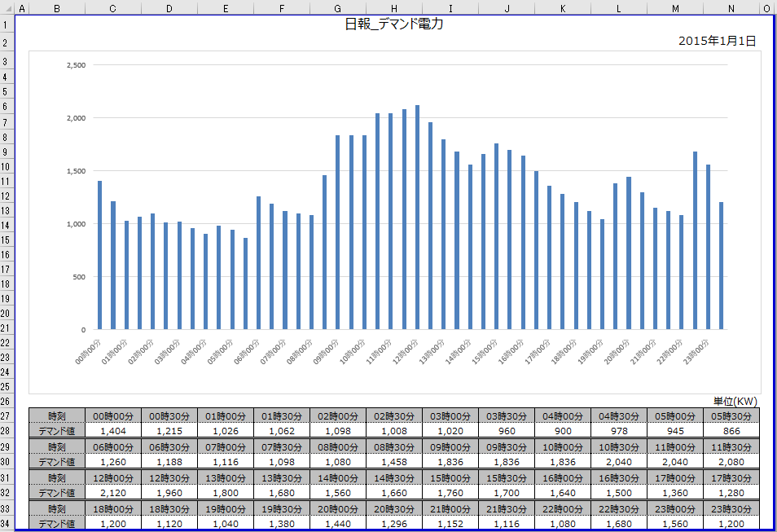Click column header B

(x=56, y=8)
